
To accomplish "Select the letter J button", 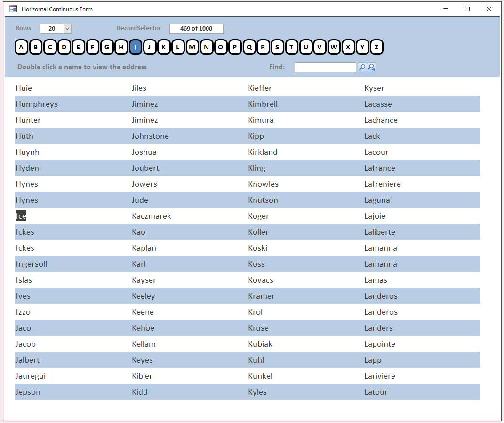I will click(x=150, y=47).
